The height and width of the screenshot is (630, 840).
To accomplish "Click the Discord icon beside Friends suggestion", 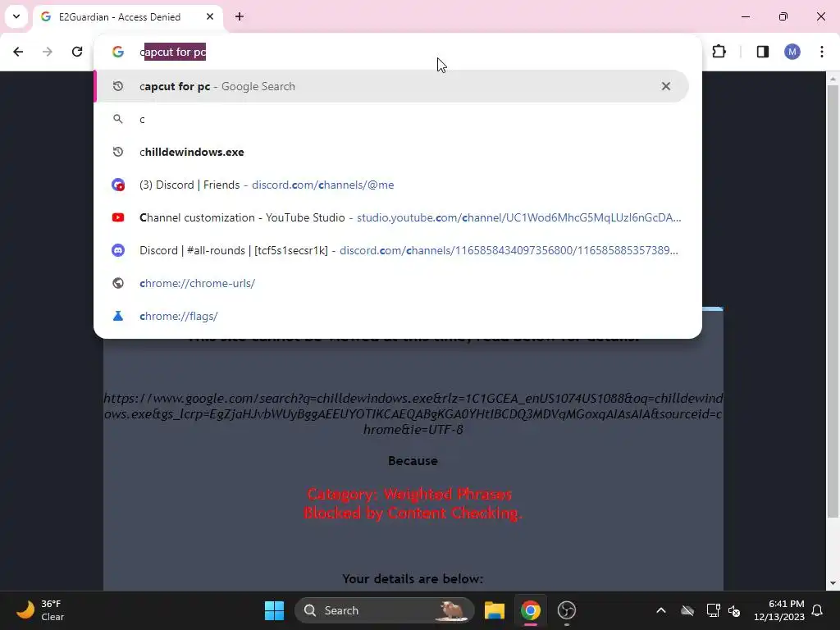I will 118,185.
